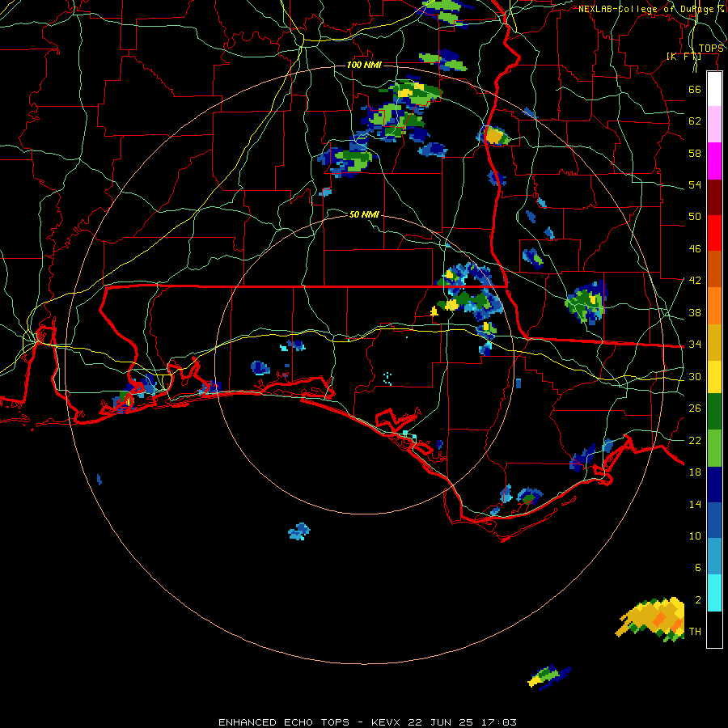Click the light green scale swatch
Viewport: 728px width, 728px height.
point(714,448)
